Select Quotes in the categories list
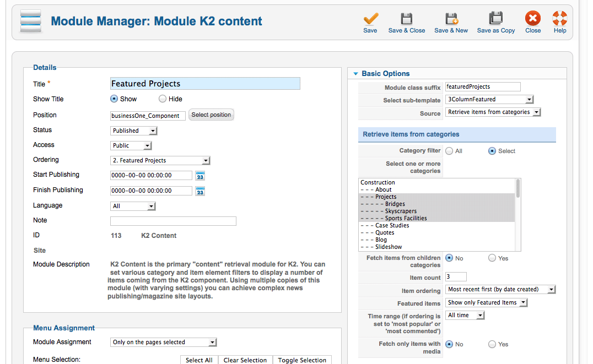Image resolution: width=593 pixels, height=364 pixels. [437, 233]
